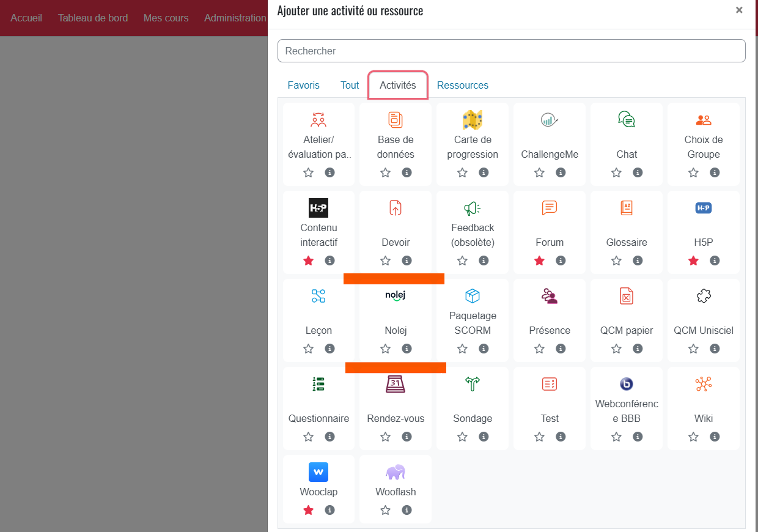Open Accueil in the top navigation
The image size is (758, 532).
[x=26, y=18]
